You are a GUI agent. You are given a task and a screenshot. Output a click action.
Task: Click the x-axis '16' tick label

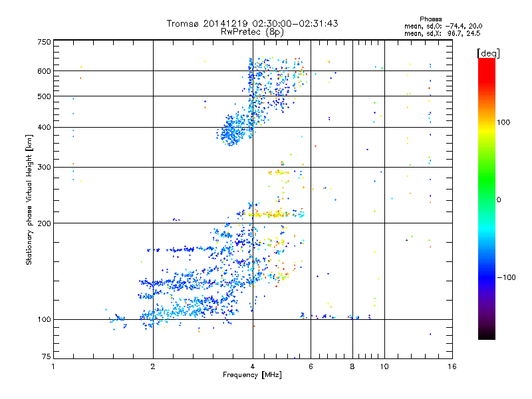pos(452,366)
